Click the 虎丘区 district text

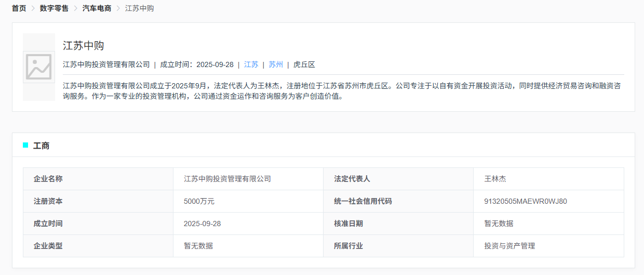coord(304,64)
